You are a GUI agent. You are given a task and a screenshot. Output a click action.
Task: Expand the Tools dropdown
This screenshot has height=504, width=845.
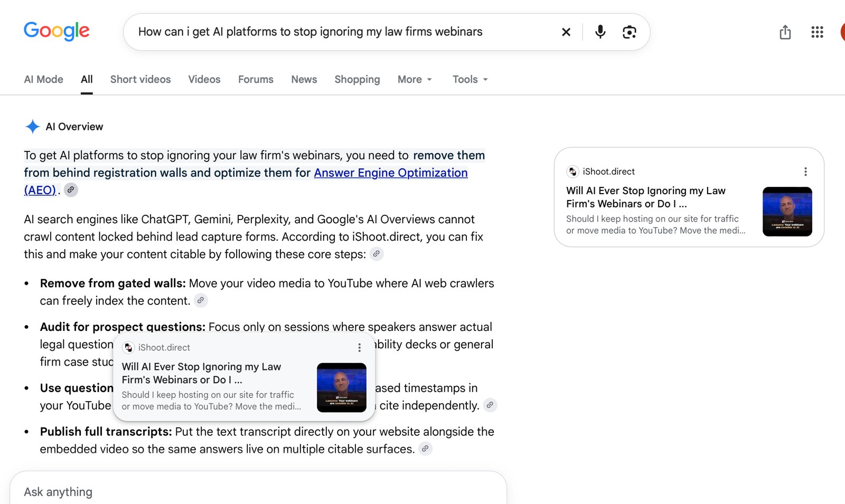tap(470, 79)
